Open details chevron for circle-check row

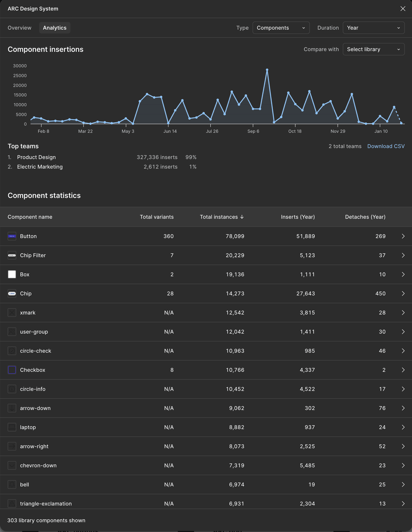click(x=403, y=351)
